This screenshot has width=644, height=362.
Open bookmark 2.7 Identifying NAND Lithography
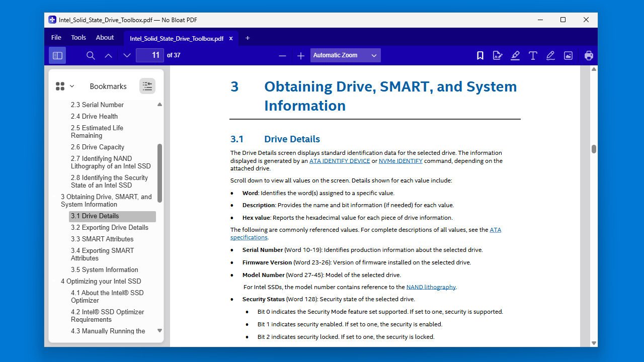(111, 162)
